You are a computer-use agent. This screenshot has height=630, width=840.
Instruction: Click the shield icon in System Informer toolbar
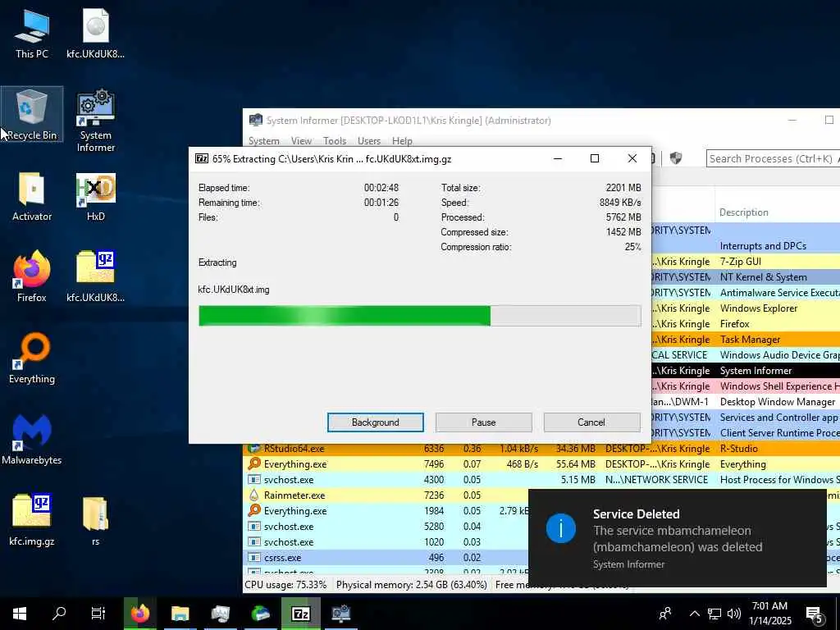click(x=676, y=158)
